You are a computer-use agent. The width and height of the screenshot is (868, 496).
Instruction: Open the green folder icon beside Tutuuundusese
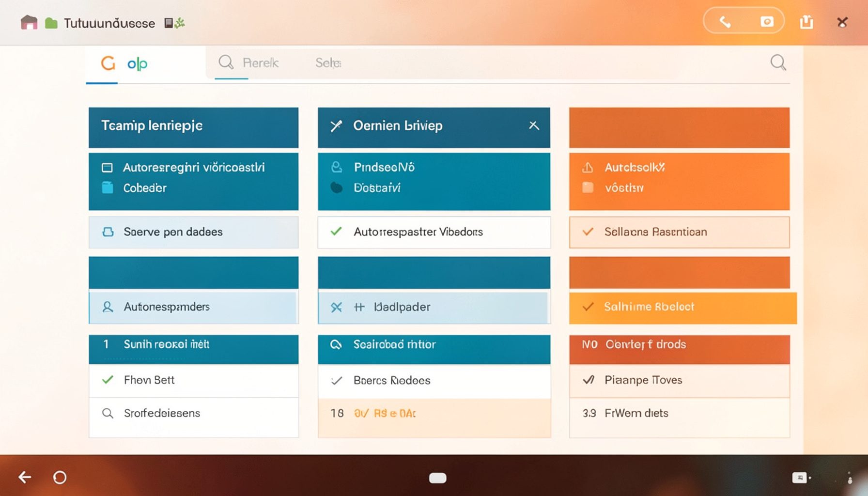[x=51, y=23]
